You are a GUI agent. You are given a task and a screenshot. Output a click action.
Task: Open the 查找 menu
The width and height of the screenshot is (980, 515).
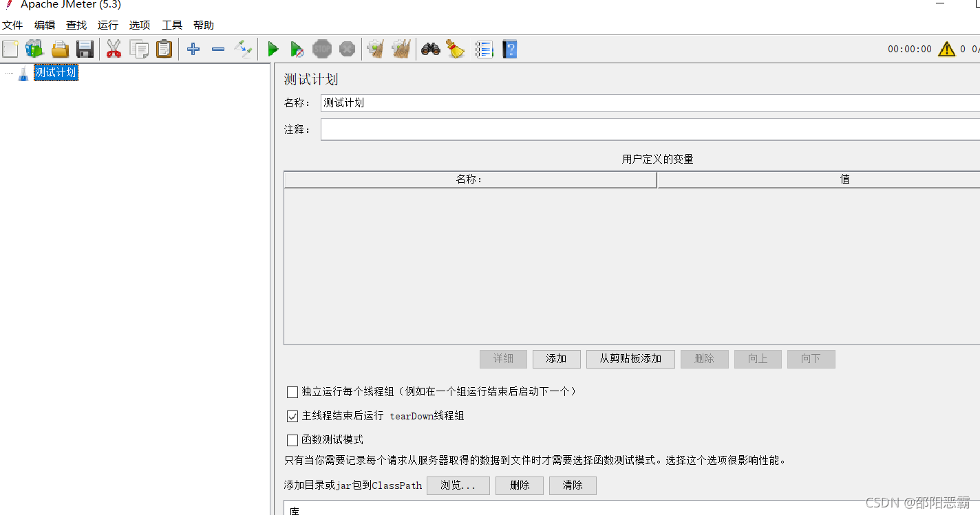76,25
